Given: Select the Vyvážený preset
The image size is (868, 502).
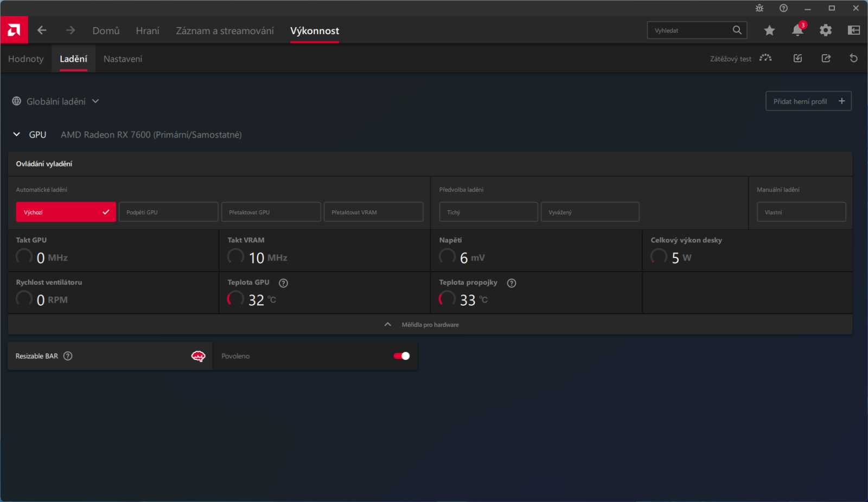Looking at the screenshot, I should (x=590, y=212).
